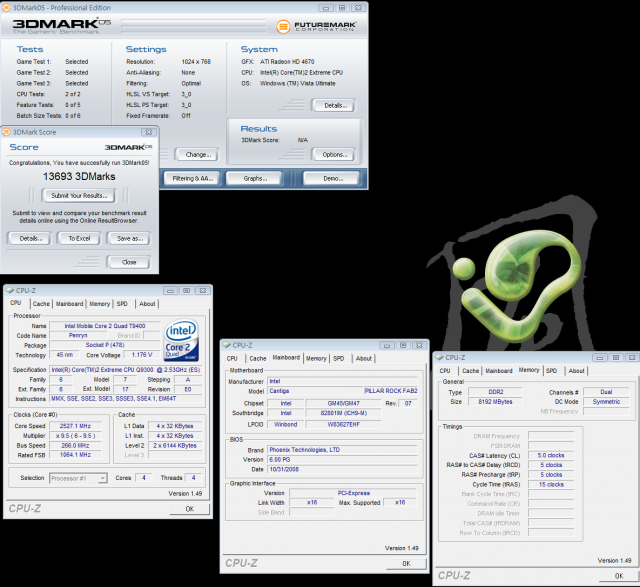Click the CAS# Latency 5.0 clocks value
Image resolution: width=640 pixels, height=587 pixels.
point(551,455)
